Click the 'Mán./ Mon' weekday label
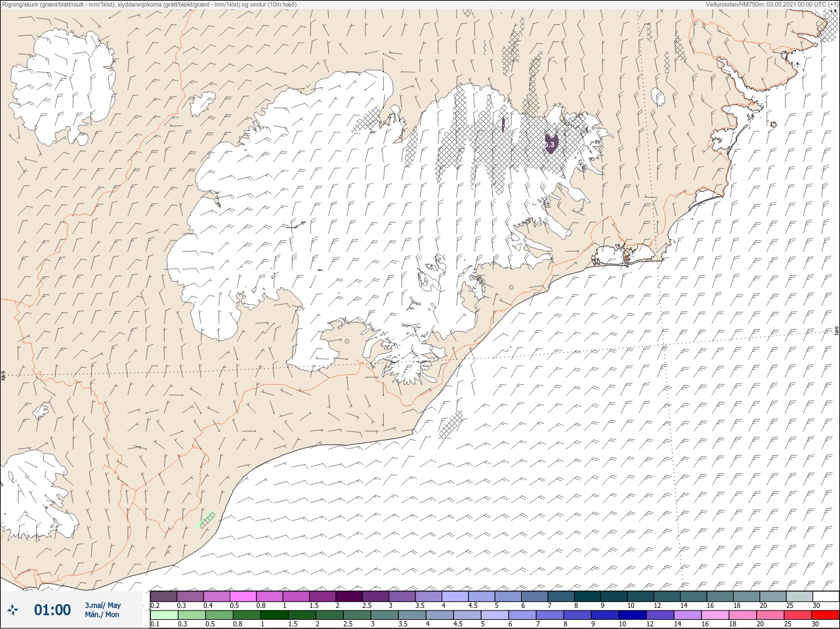Viewport: 840px width, 629px height. click(102, 615)
